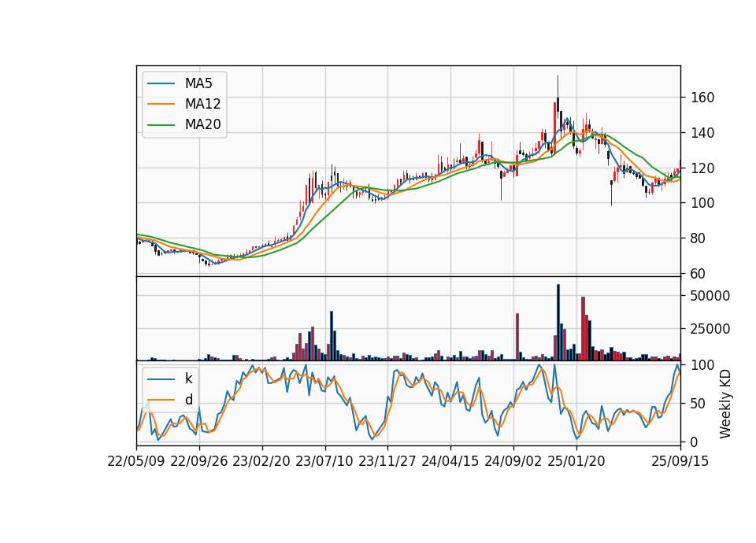Click the 24/09/02 date label
This screenshot has width=756, height=543.
pos(513,461)
